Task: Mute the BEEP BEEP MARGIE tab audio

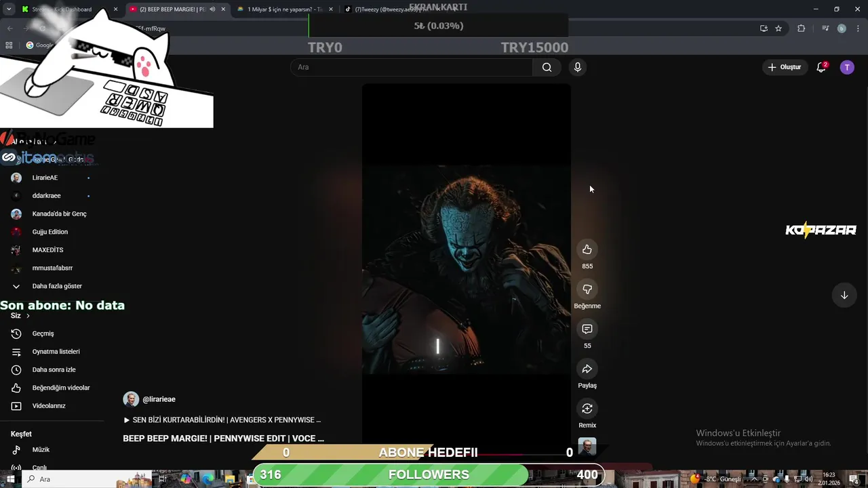Action: [x=212, y=9]
